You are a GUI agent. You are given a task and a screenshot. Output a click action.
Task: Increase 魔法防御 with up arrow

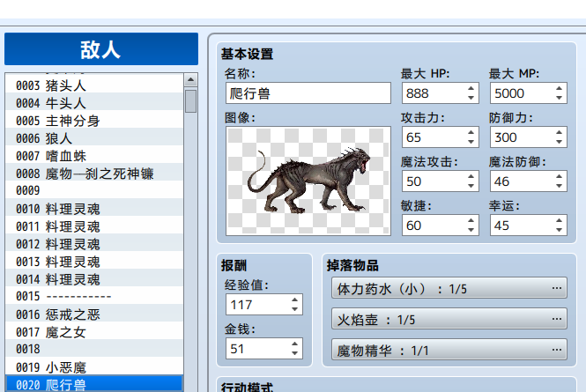[x=559, y=177]
